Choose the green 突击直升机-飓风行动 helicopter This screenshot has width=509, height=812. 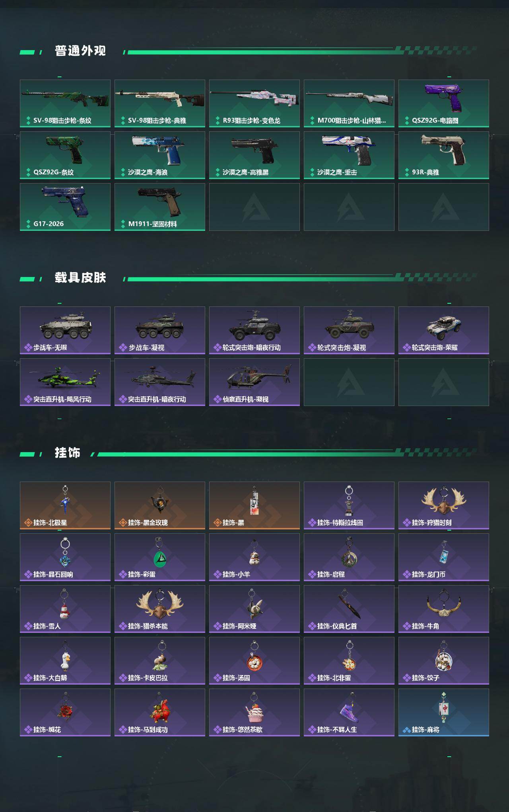click(x=65, y=382)
